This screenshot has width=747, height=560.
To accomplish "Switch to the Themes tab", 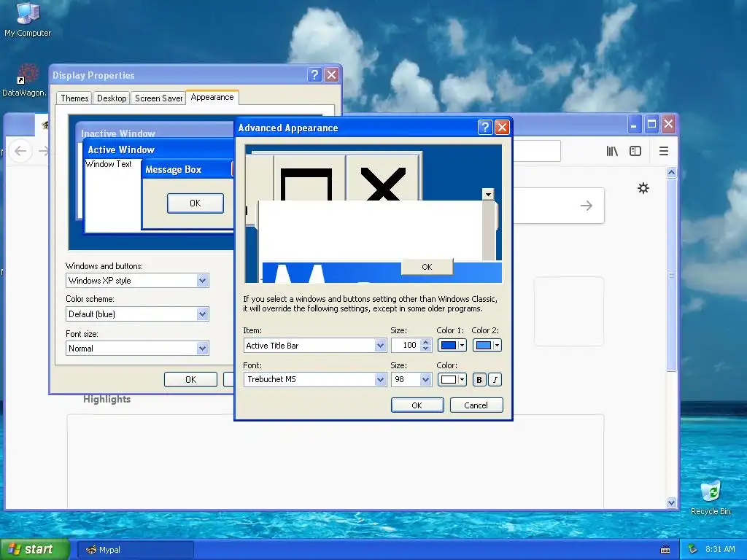I will [x=74, y=98].
